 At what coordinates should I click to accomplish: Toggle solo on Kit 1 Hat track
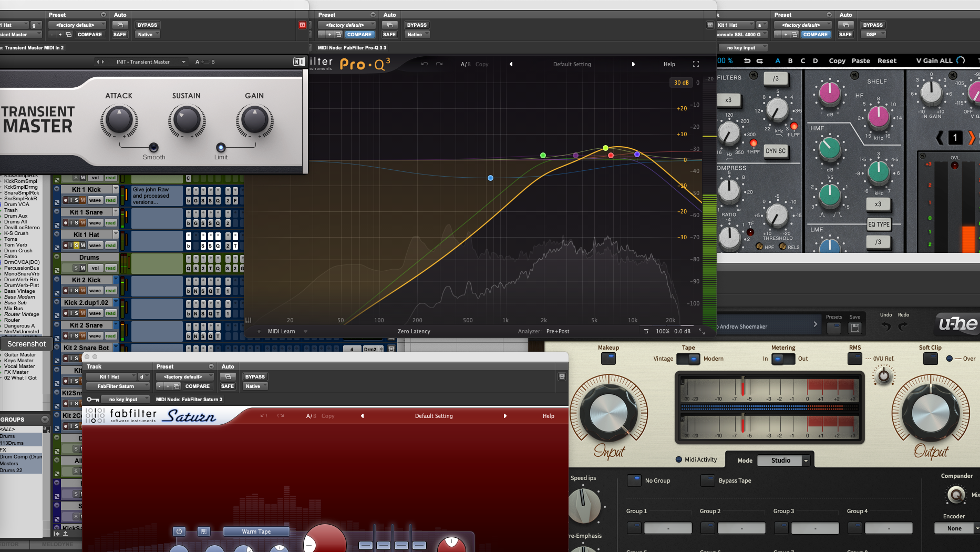[x=77, y=246]
